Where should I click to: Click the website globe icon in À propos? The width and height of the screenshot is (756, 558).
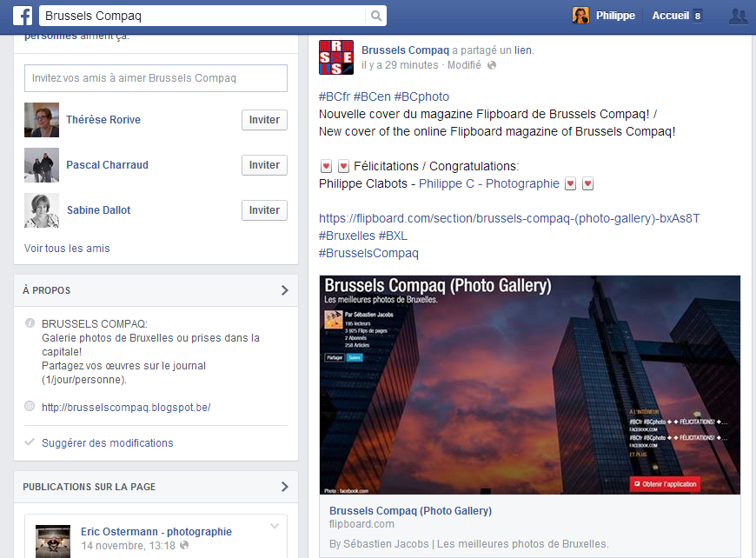[30, 406]
